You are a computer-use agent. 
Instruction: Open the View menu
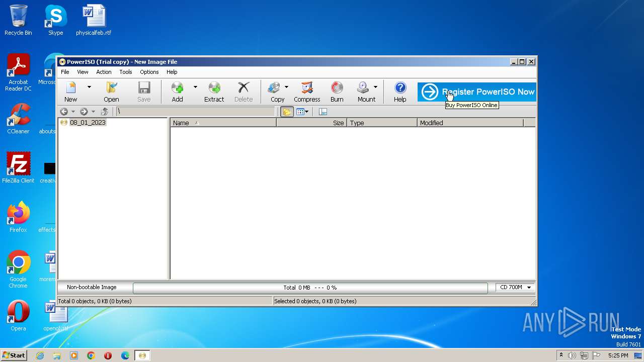tap(83, 72)
